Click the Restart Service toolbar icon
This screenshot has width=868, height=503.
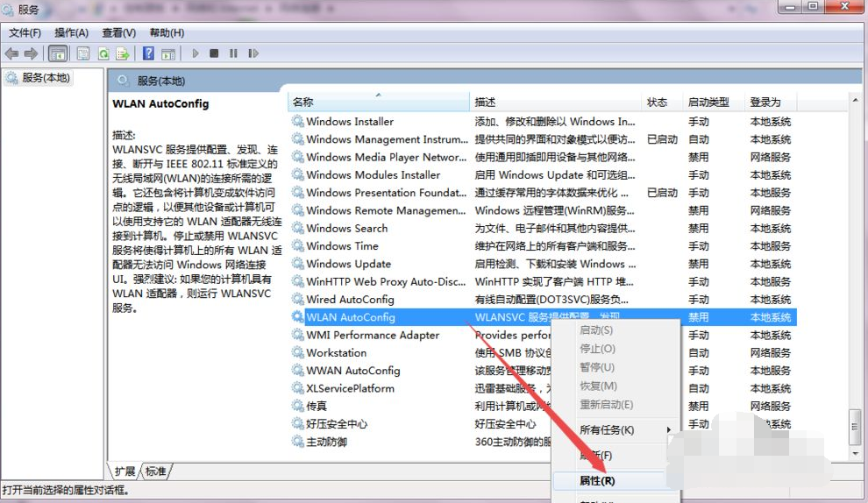[253, 53]
